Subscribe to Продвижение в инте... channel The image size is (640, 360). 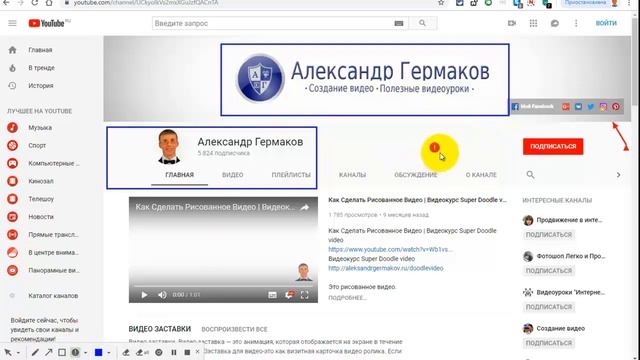coord(549,235)
